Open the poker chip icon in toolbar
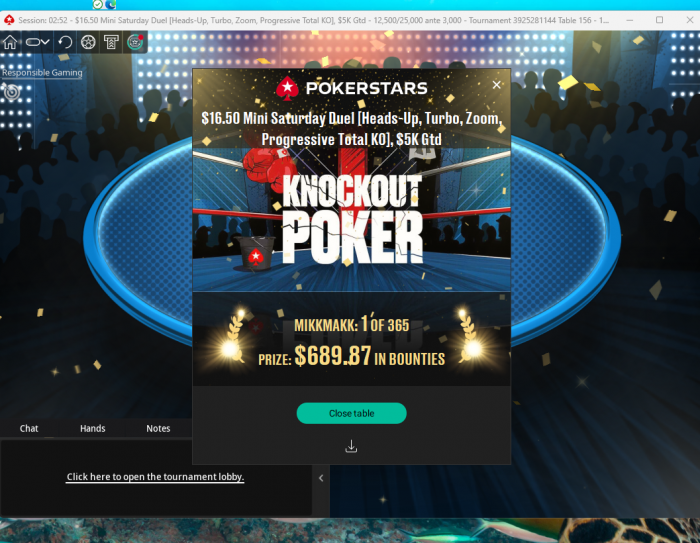 (88, 42)
